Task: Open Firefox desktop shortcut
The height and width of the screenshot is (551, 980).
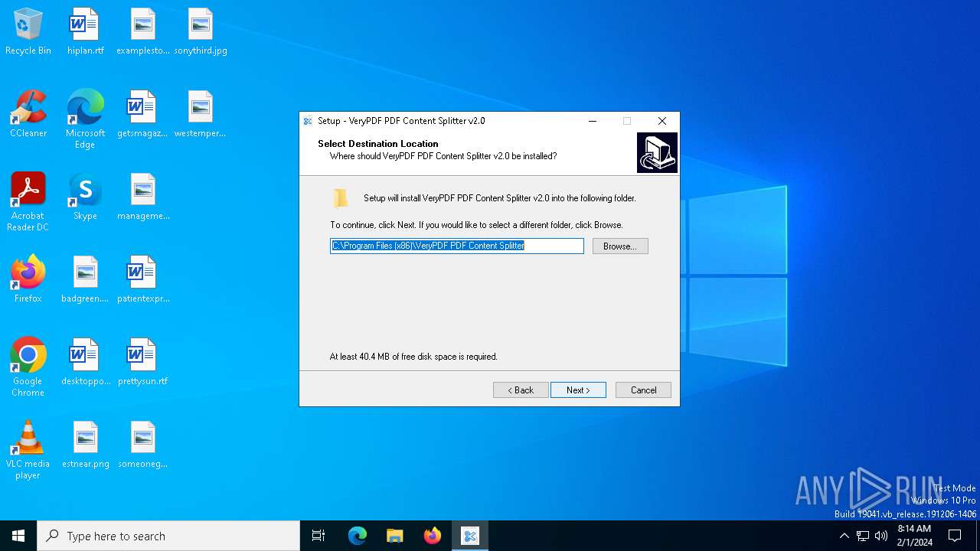Action: [28, 280]
